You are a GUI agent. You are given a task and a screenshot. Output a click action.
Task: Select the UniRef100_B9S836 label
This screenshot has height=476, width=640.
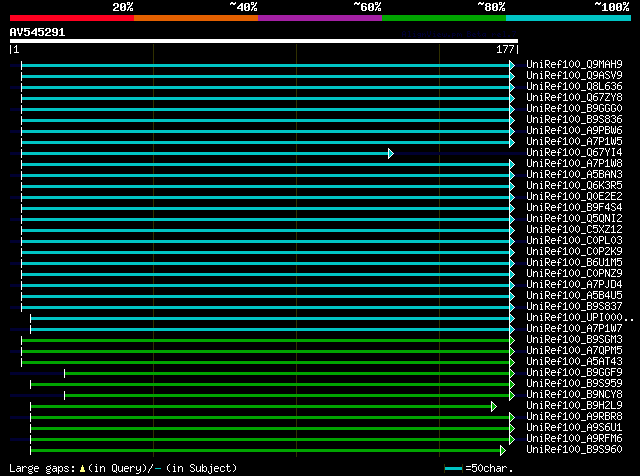pos(574,120)
